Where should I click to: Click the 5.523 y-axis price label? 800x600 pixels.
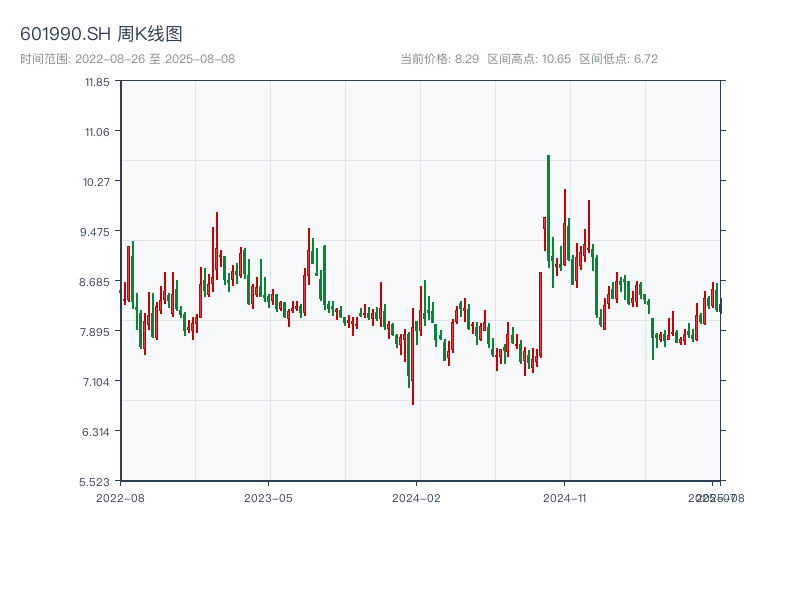coord(97,482)
